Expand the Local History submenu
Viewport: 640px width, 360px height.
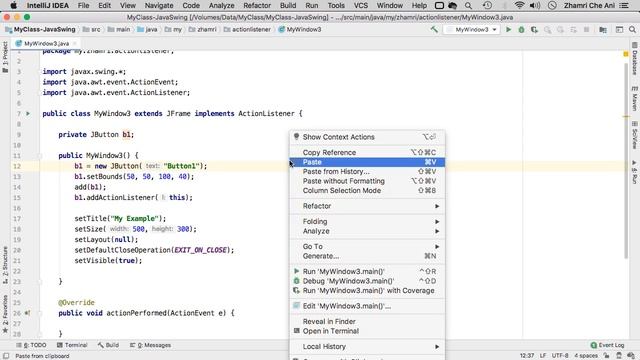pyautogui.click(x=367, y=347)
